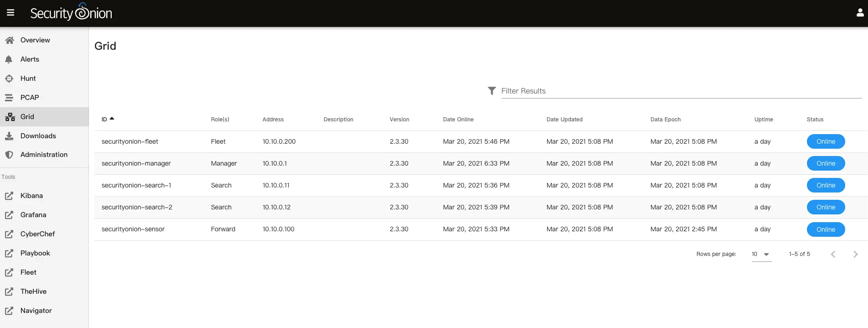Toggle the hamburger navigation menu
This screenshot has height=328, width=868.
pos(10,13)
